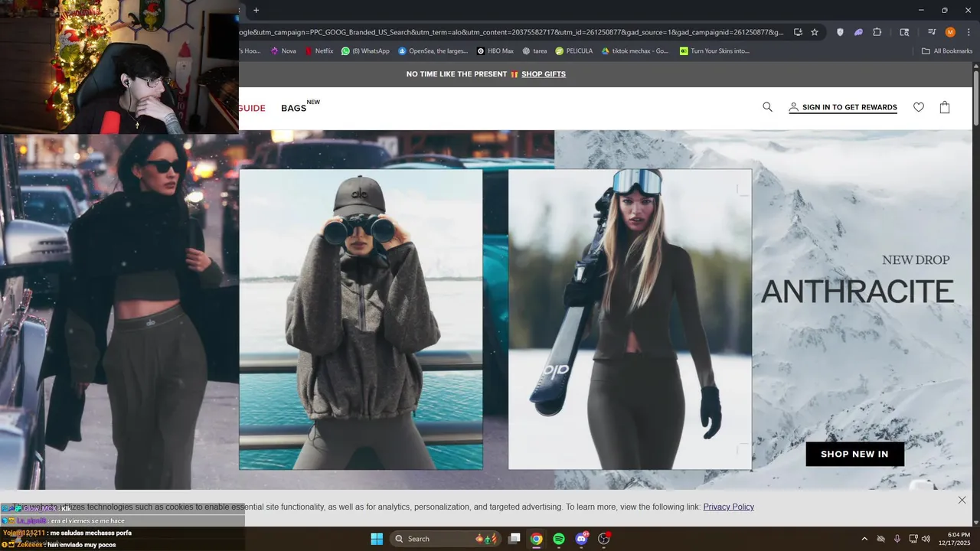Open the WhatsApp bookmark
The width and height of the screenshot is (980, 551).
pos(365,51)
